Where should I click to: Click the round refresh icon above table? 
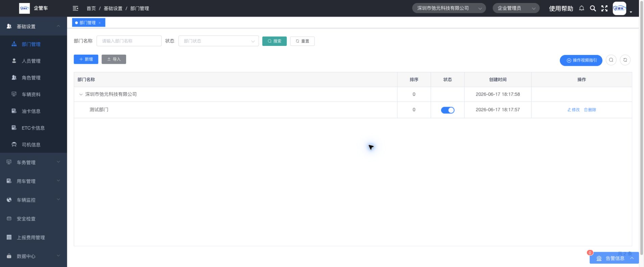(625, 60)
